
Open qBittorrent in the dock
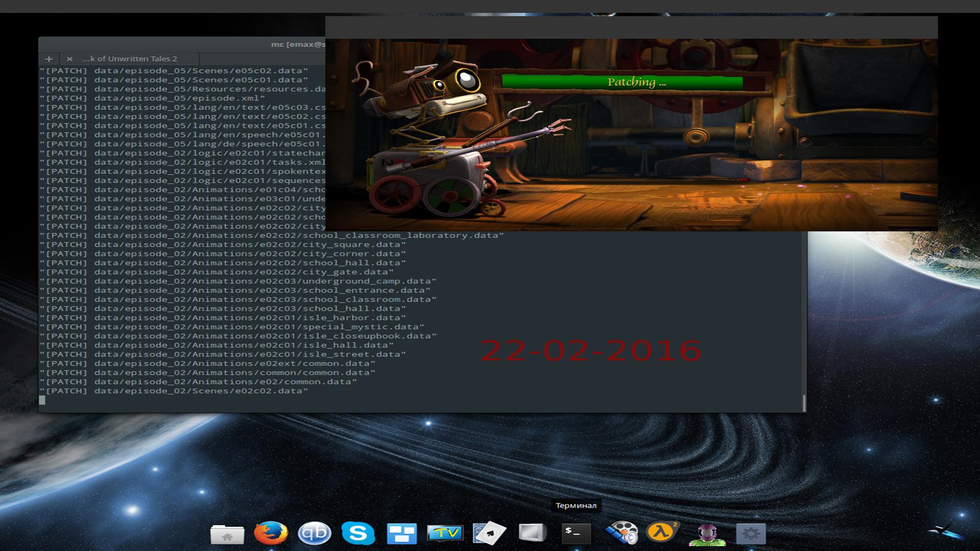314,534
